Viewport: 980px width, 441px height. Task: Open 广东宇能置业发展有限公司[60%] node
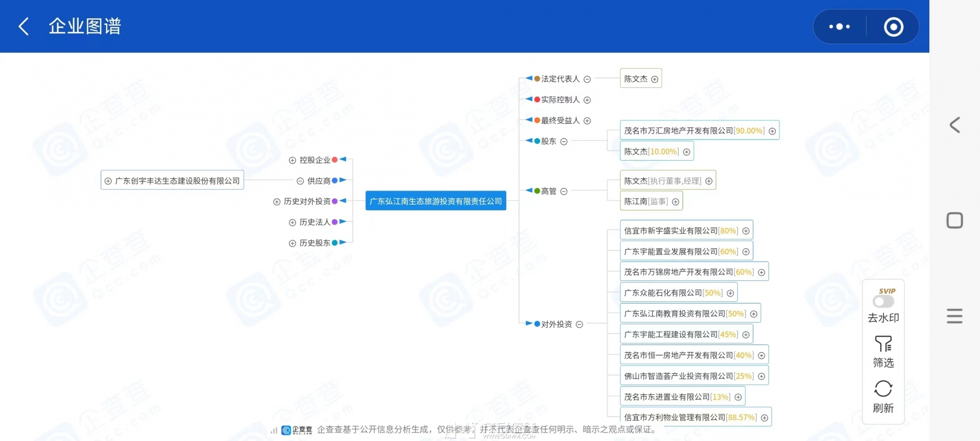tap(687, 251)
